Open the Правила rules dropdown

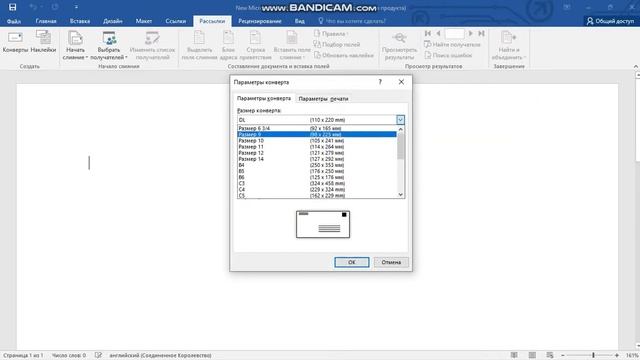[x=331, y=33]
